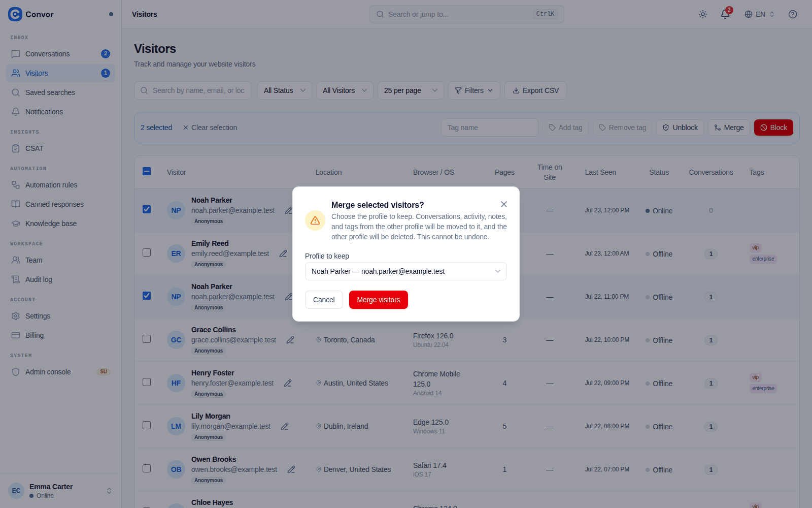This screenshot has height=508, width=812.
Task: Open Admin console in the sidebar
Action: pos(61,372)
